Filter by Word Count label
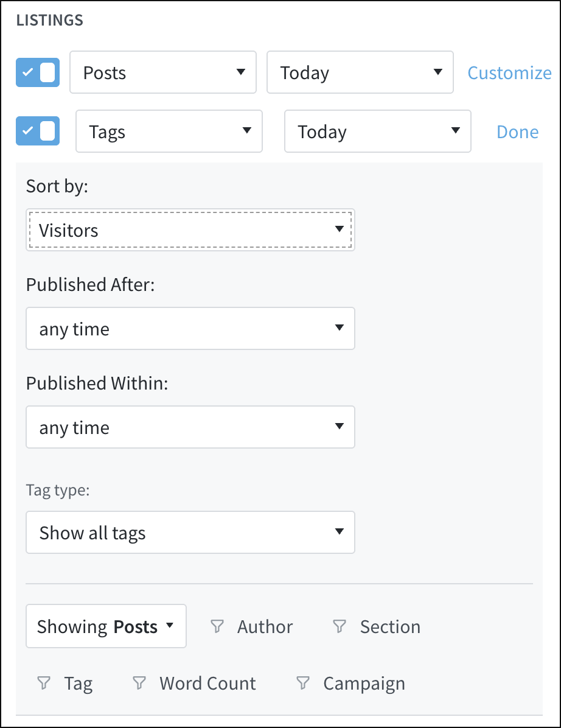 point(208,684)
